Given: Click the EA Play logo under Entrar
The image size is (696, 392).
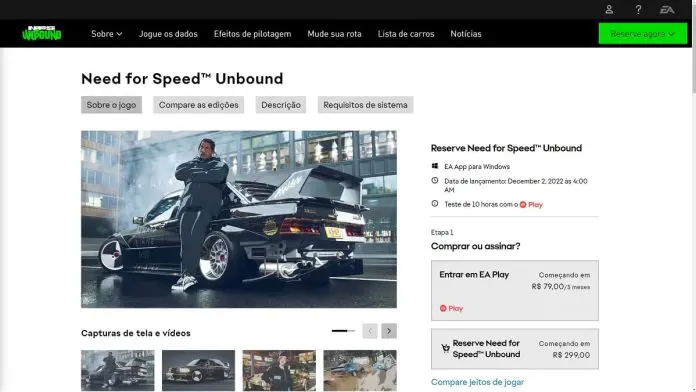Looking at the screenshot, I should [451, 308].
